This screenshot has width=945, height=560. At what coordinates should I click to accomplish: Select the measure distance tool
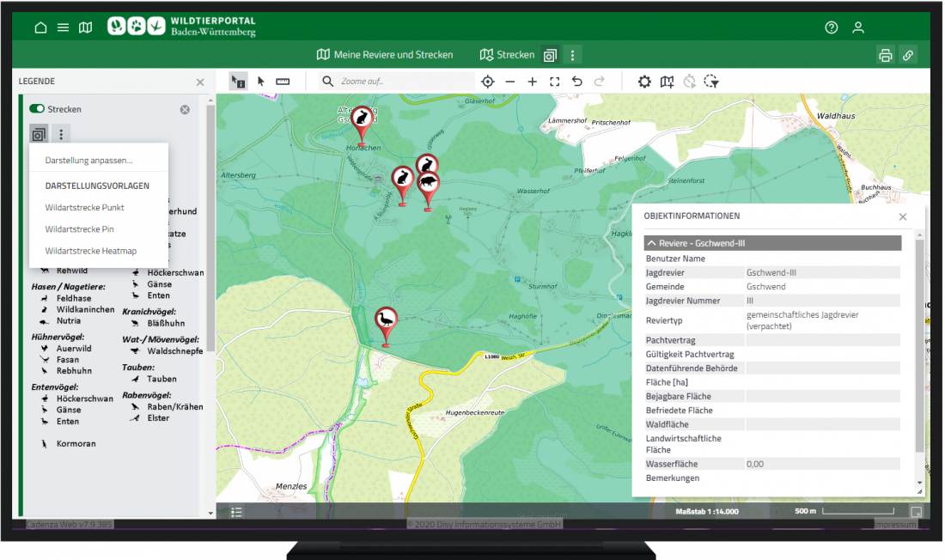click(282, 81)
